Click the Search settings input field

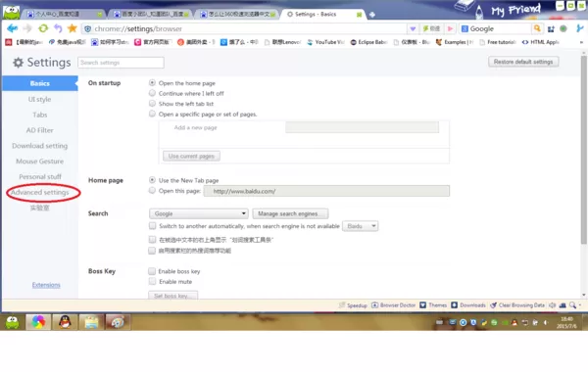tap(121, 63)
